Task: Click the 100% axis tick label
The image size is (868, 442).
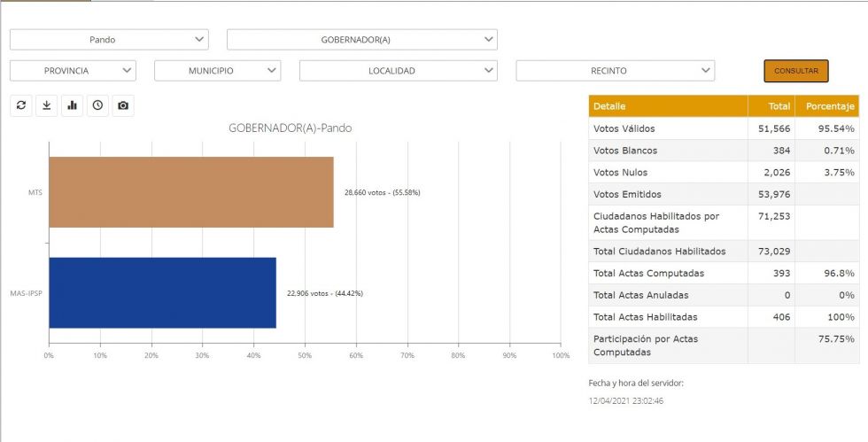Action: coord(561,355)
